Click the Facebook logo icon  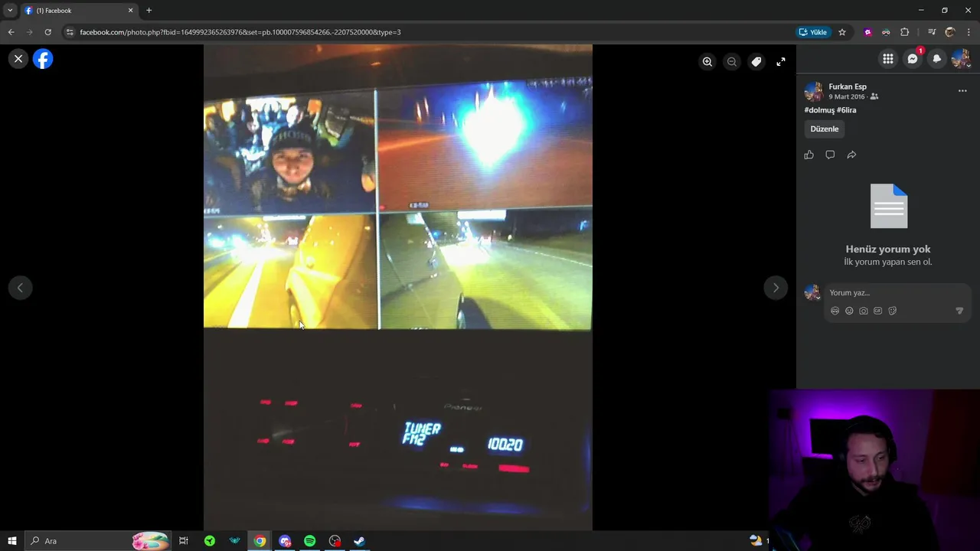(43, 59)
